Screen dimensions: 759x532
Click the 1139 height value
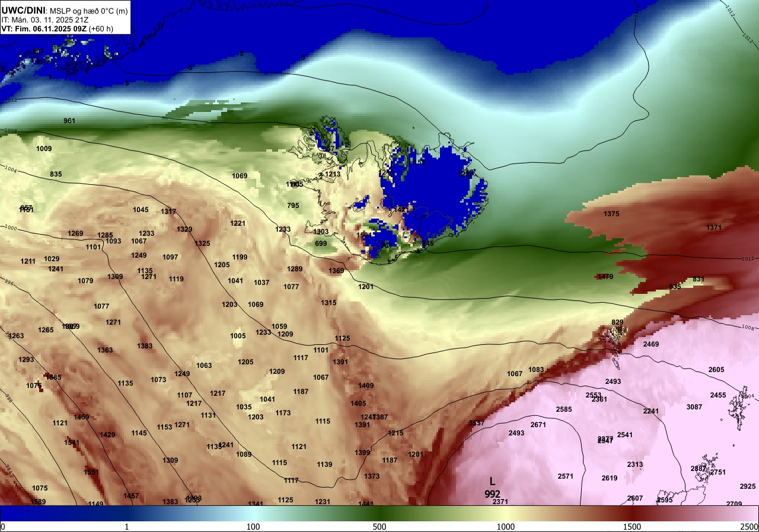(324, 464)
